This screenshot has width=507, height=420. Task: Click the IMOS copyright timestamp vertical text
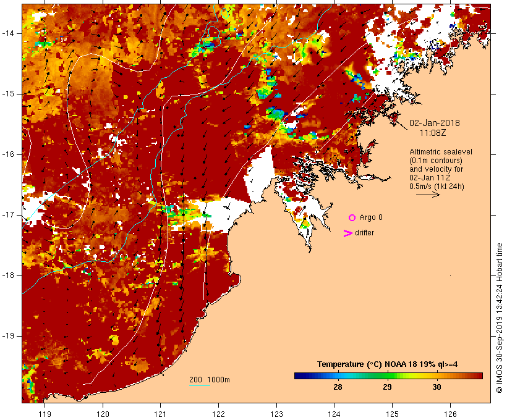click(x=499, y=318)
